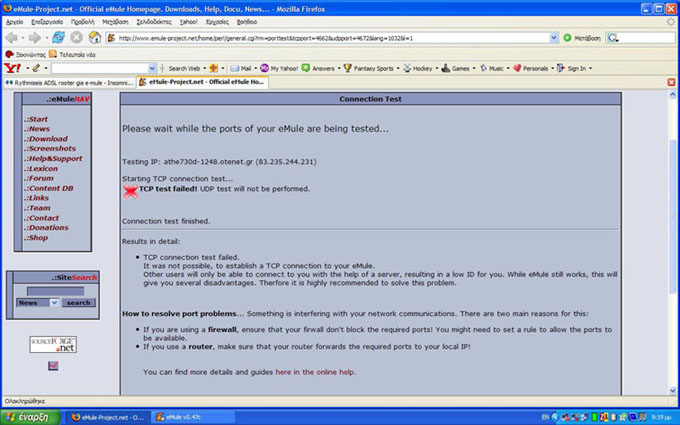Open Search Web dropdown arrow
Screen dimensions: 680x425
204,68
